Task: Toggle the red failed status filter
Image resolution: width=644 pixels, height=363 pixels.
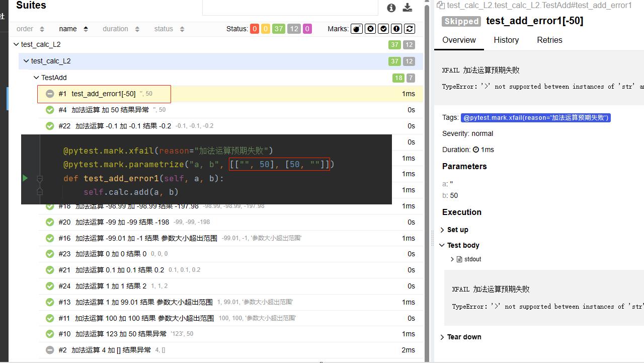Action: (x=255, y=29)
